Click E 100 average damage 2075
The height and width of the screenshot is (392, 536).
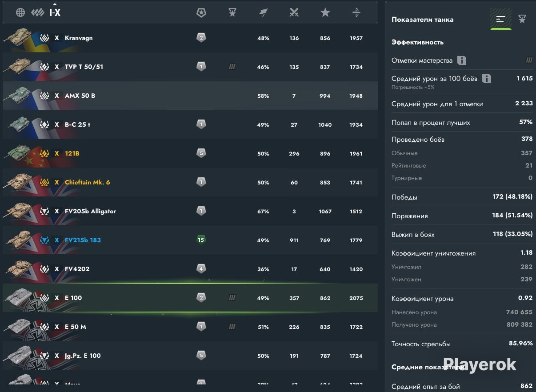pyautogui.click(x=356, y=298)
